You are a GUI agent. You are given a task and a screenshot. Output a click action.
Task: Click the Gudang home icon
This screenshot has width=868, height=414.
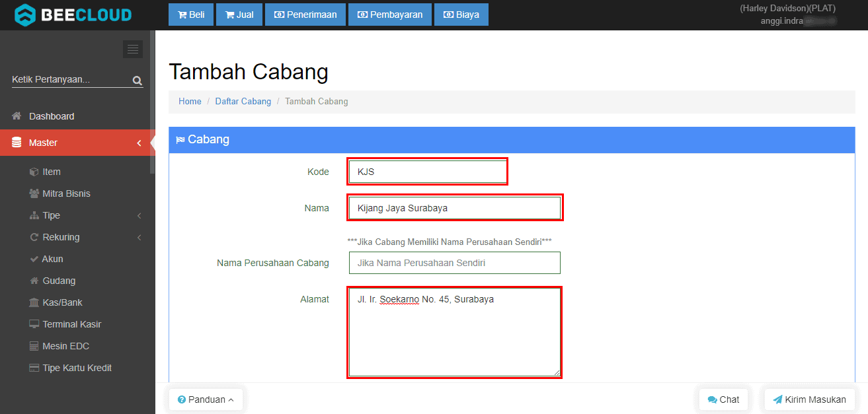[x=34, y=281]
